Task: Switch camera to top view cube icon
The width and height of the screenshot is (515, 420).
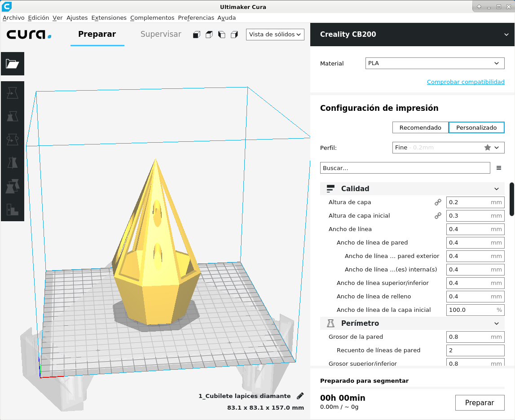Action: (x=209, y=35)
